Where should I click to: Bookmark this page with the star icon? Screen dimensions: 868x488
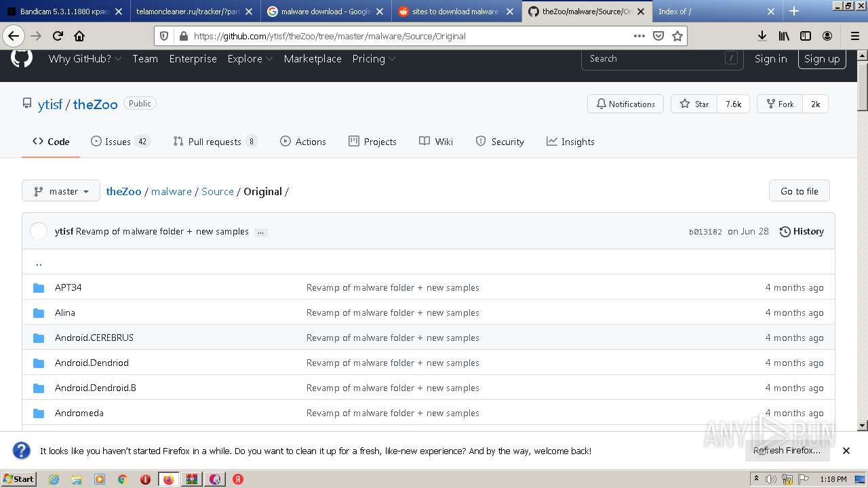677,36
